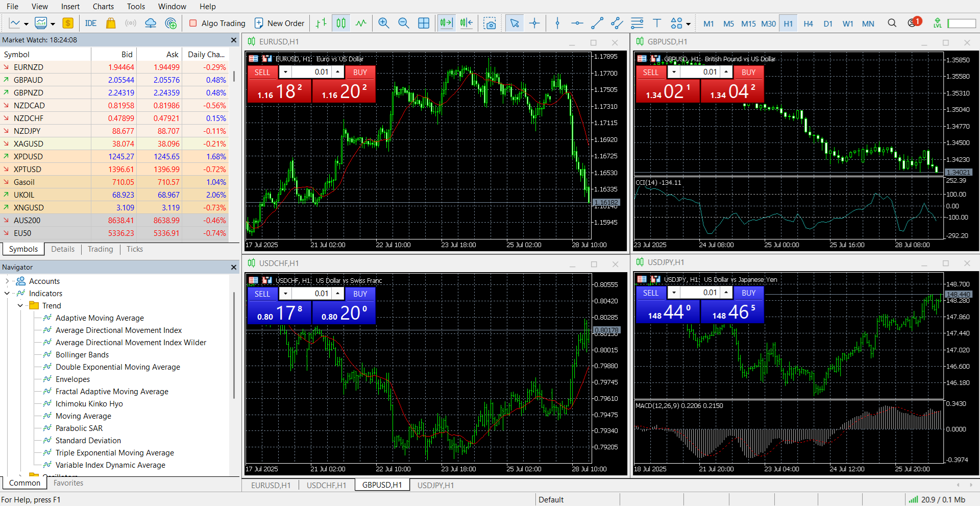Take a chart screenshot via camera icon
This screenshot has height=506, width=980.
tap(490, 23)
